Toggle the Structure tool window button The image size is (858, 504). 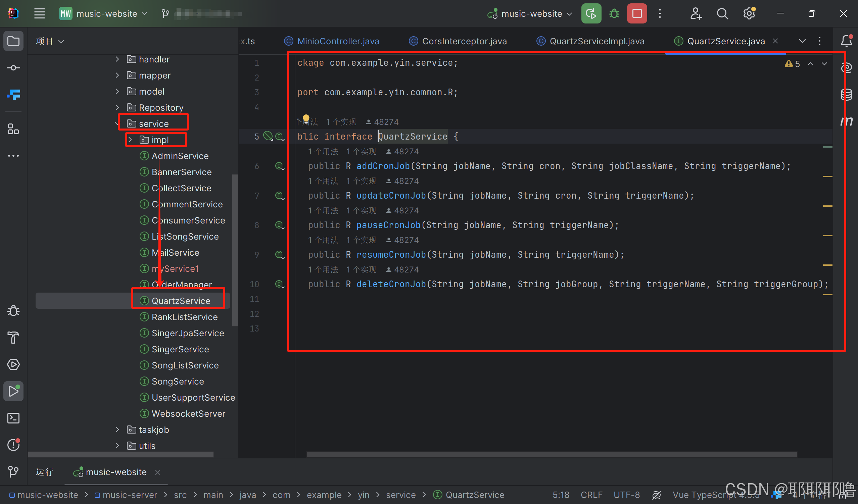point(13,129)
